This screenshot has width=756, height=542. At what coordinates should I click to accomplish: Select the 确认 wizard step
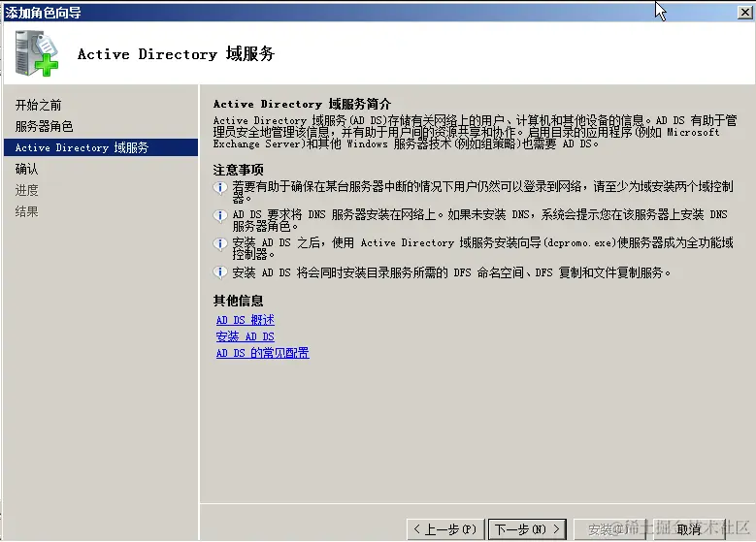tap(26, 169)
